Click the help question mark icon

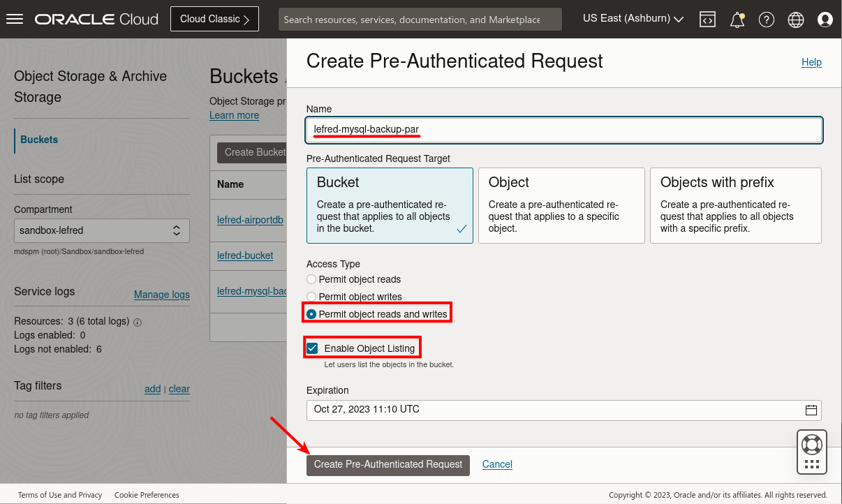(x=767, y=20)
